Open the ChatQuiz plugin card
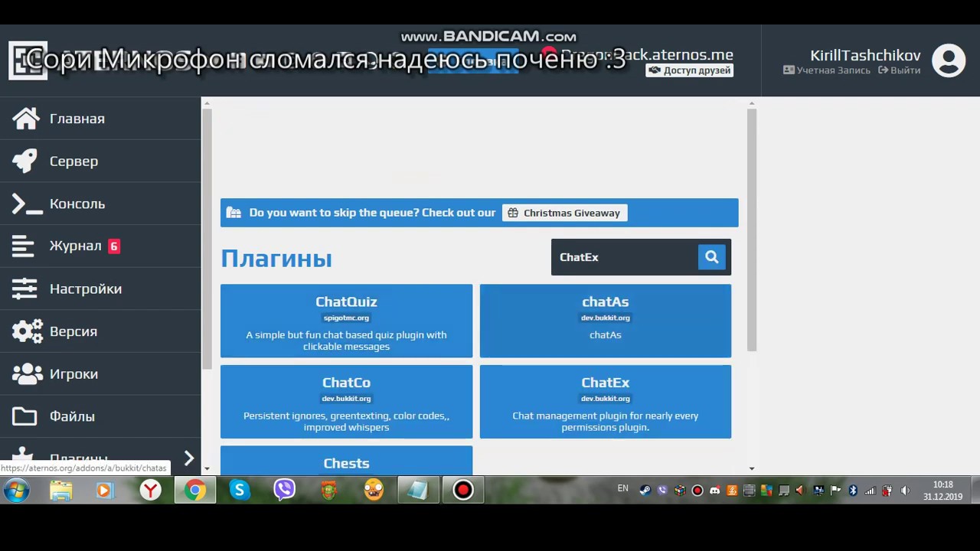This screenshot has height=551, width=980. [x=346, y=321]
